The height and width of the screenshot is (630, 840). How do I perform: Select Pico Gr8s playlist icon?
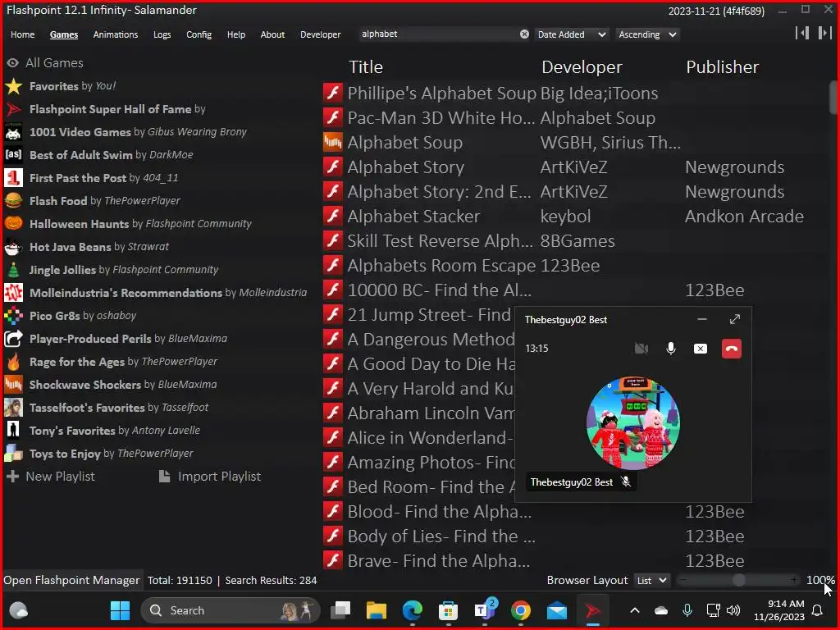13,316
